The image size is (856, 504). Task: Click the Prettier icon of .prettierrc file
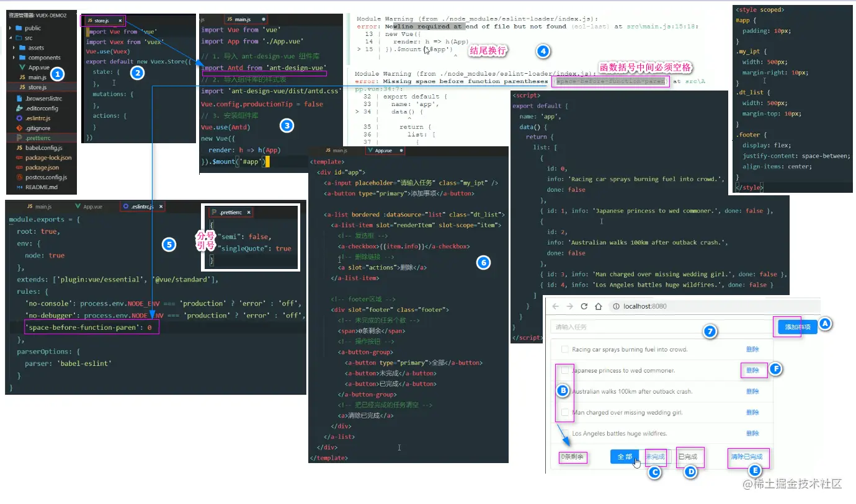[x=19, y=138]
